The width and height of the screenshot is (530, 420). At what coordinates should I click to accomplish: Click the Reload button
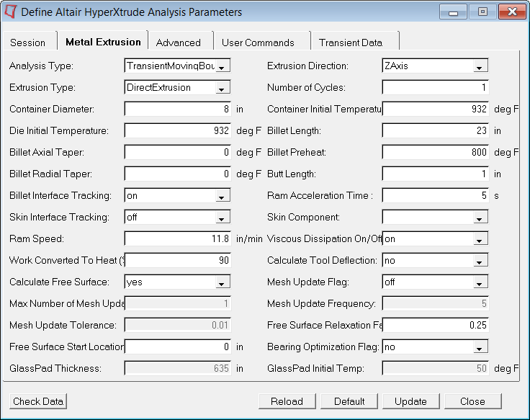287,401
